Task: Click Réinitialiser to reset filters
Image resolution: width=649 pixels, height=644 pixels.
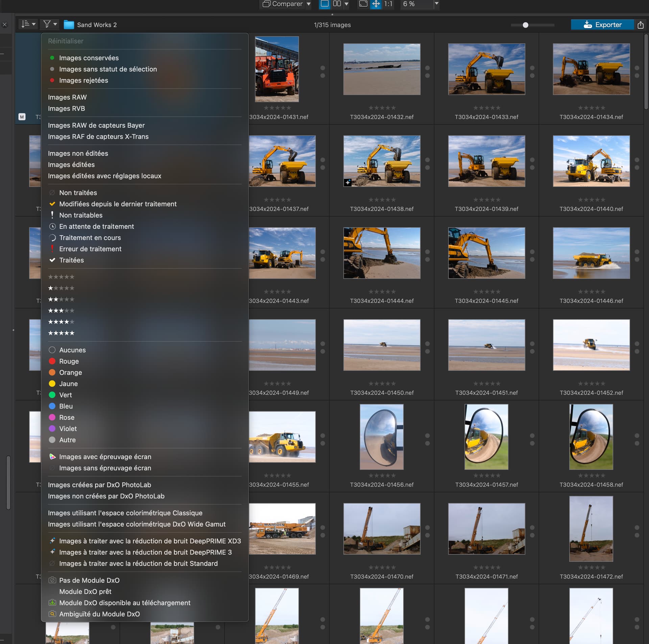Action: [x=66, y=41]
